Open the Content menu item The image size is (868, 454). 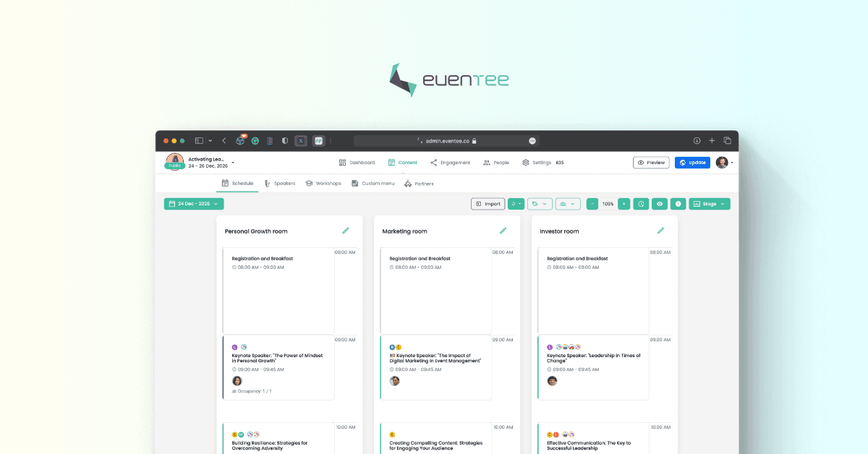pos(402,163)
